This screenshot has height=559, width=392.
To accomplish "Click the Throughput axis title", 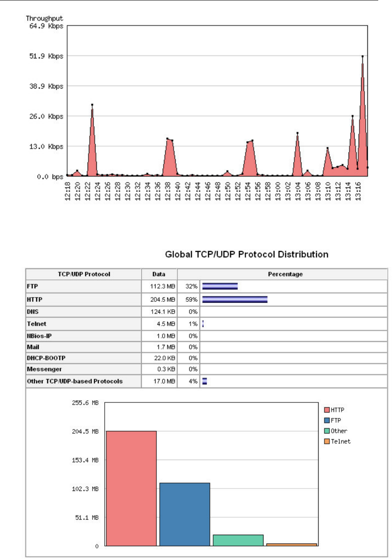I will tap(45, 18).
